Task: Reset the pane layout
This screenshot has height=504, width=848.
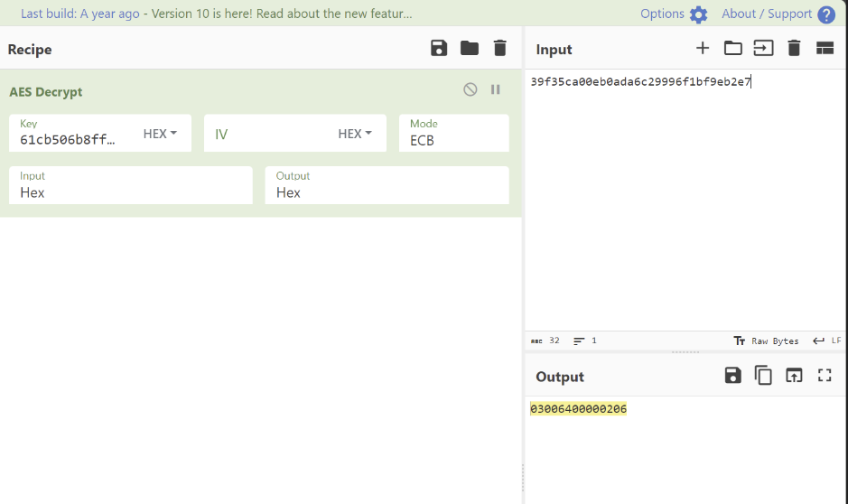Action: (825, 48)
